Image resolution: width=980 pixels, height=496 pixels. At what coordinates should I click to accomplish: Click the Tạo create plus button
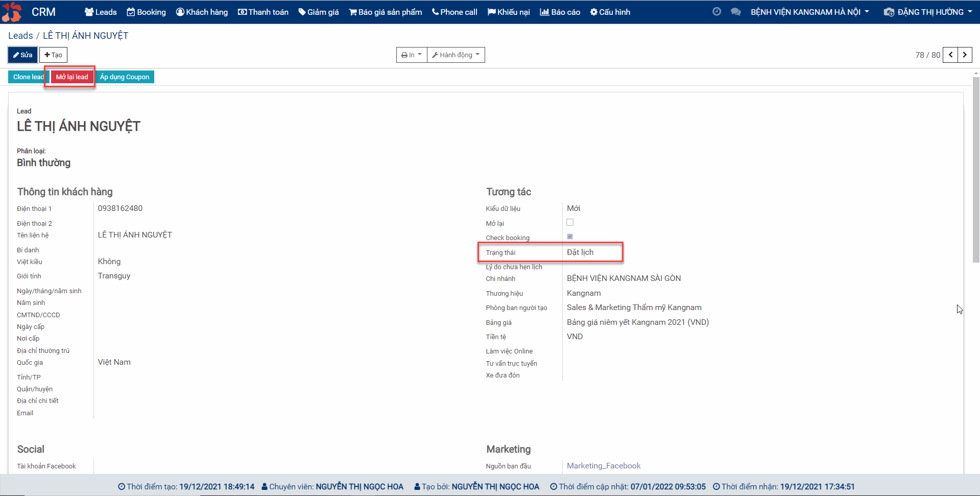(x=53, y=55)
